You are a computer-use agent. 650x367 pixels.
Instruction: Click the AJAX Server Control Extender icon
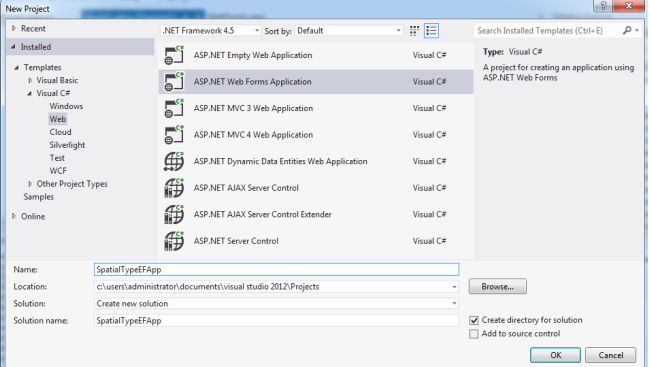(x=174, y=214)
